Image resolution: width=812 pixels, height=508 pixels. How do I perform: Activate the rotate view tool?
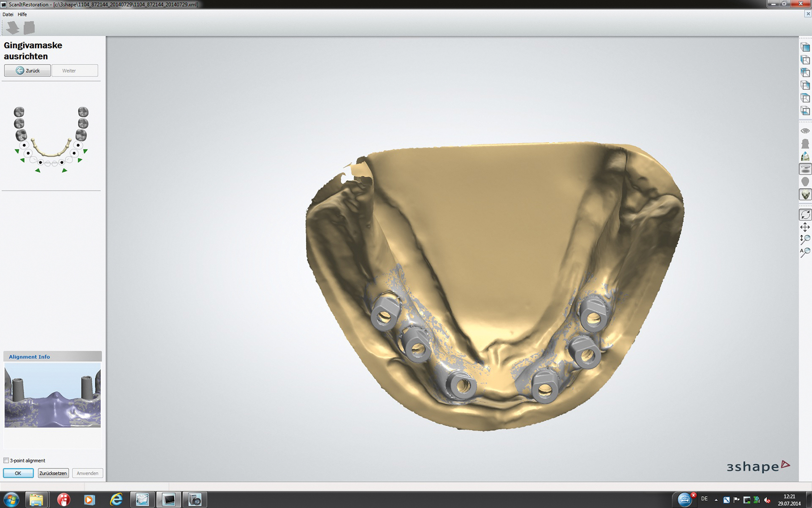click(805, 214)
